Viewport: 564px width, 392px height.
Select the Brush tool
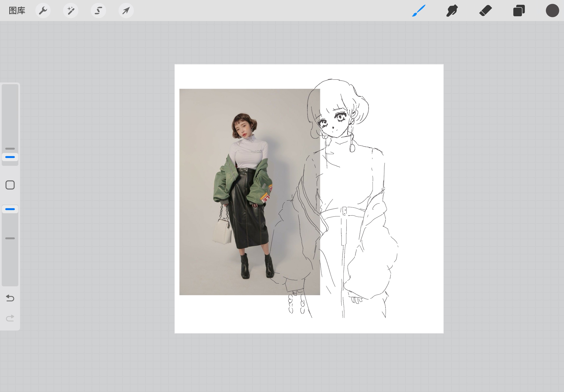tap(419, 11)
